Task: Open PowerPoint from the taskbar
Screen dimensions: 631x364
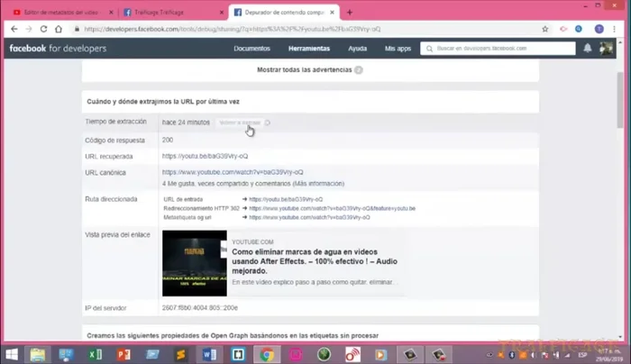Action: pos(123,353)
